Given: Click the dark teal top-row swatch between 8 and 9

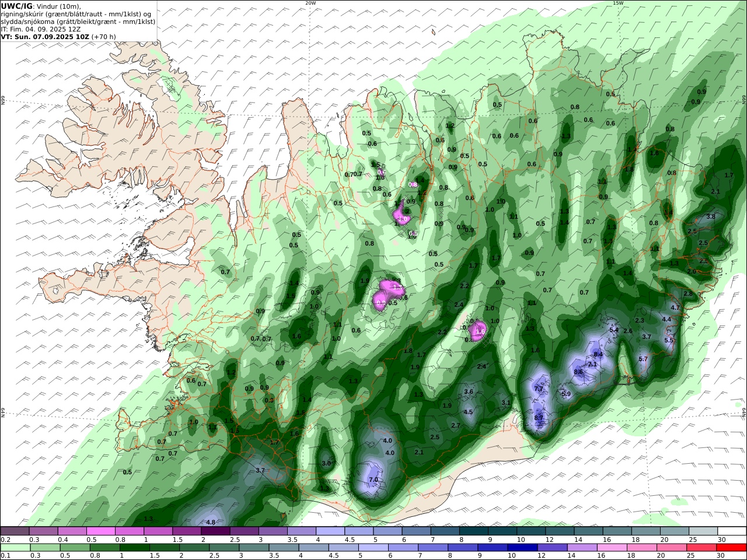Looking at the screenshot, I should pos(473,531).
